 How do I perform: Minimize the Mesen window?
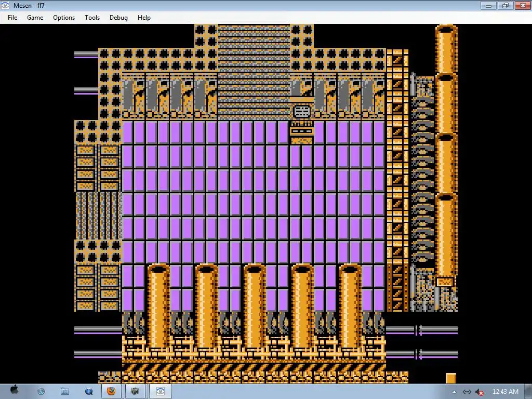pyautogui.click(x=488, y=5)
